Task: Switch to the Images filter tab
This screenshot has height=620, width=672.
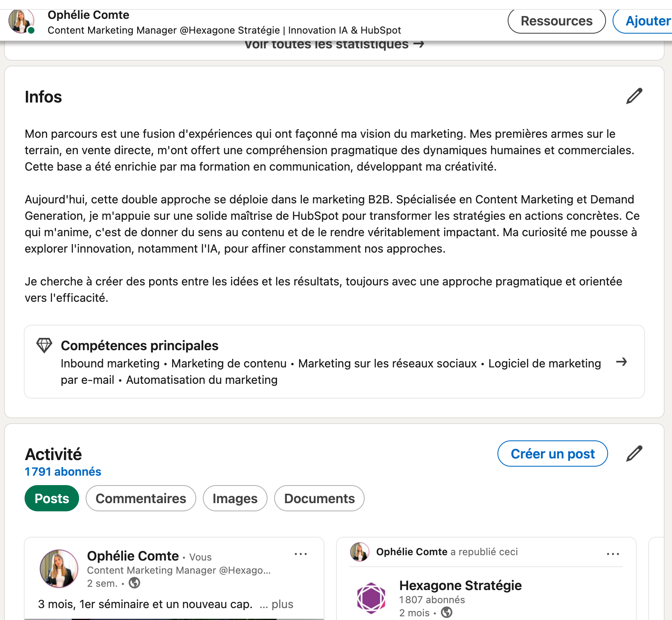Action: click(235, 498)
